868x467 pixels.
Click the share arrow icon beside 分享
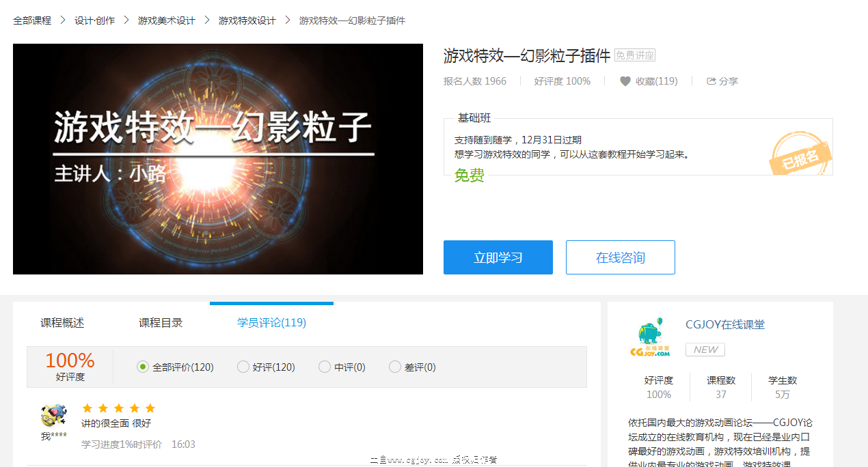click(711, 81)
